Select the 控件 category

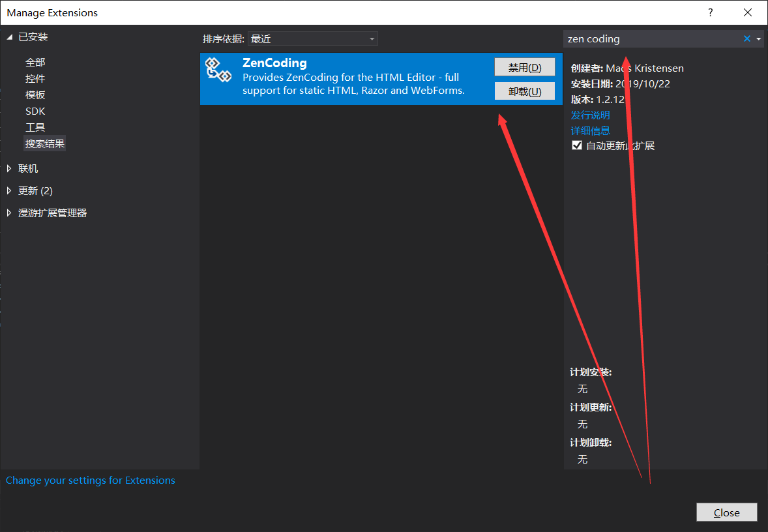(35, 78)
